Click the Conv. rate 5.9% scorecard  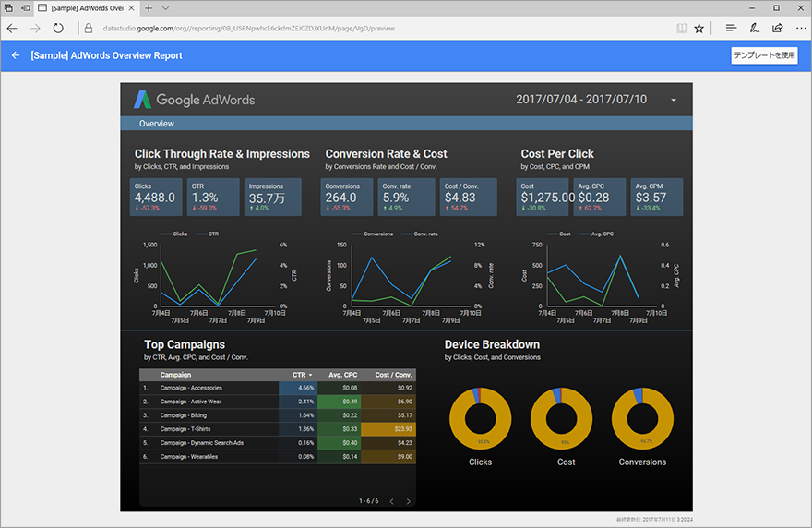tap(407, 197)
